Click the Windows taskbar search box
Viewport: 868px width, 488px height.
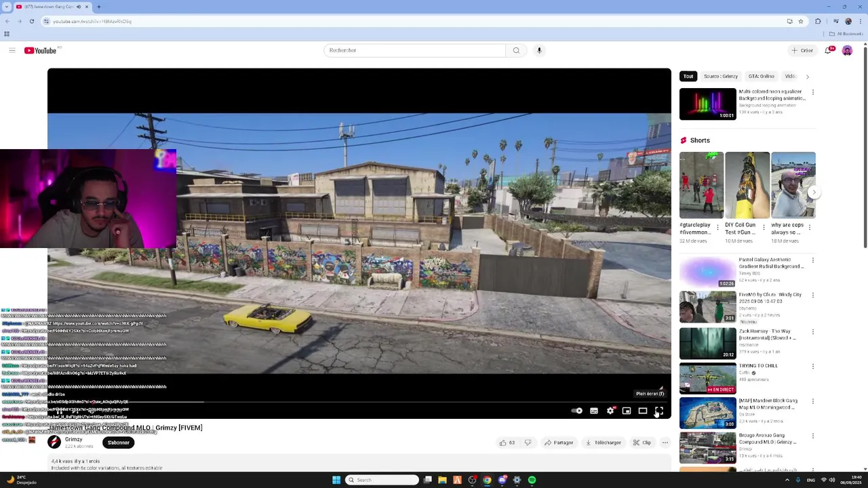(x=382, y=480)
